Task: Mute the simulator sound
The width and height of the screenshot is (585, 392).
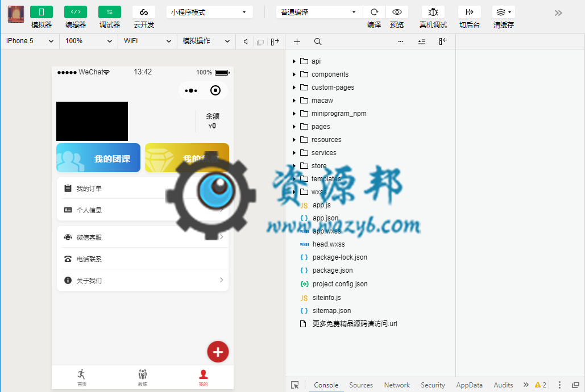Action: point(246,42)
